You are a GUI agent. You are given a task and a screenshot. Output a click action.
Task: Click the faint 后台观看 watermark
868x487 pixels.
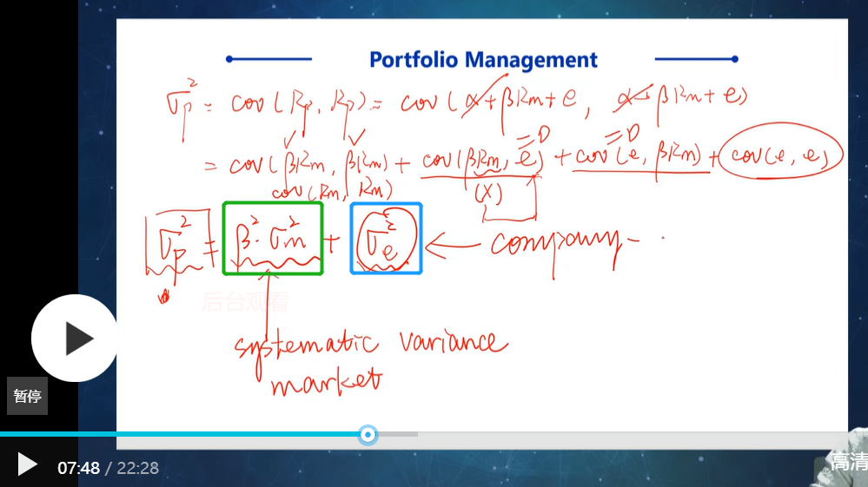(245, 302)
